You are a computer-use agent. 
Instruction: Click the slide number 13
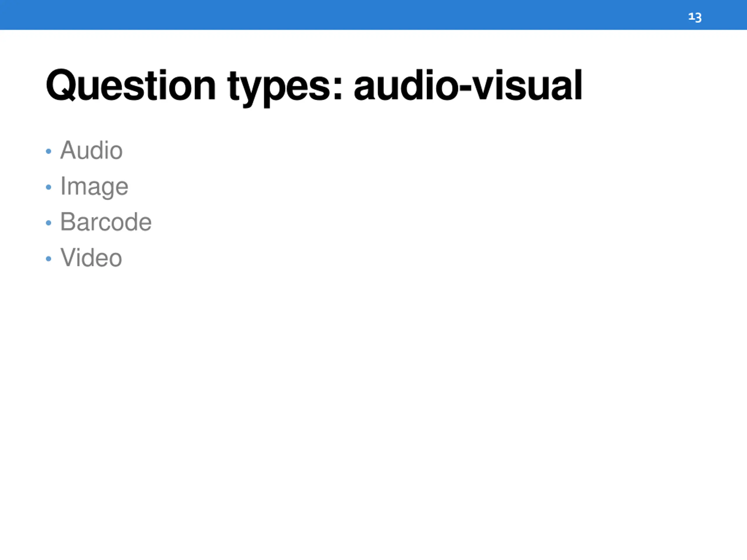695,17
